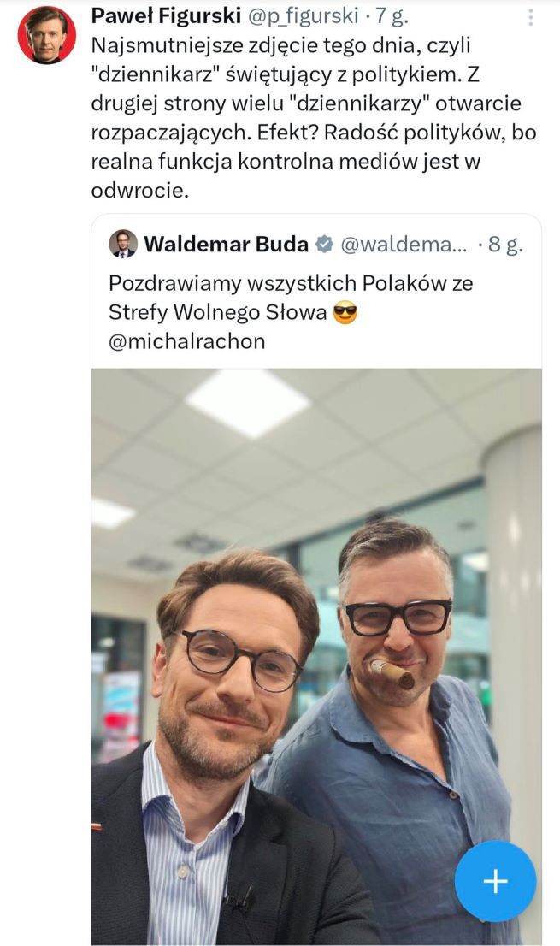
Task: Open the attached selfie photo
Action: click(315, 656)
